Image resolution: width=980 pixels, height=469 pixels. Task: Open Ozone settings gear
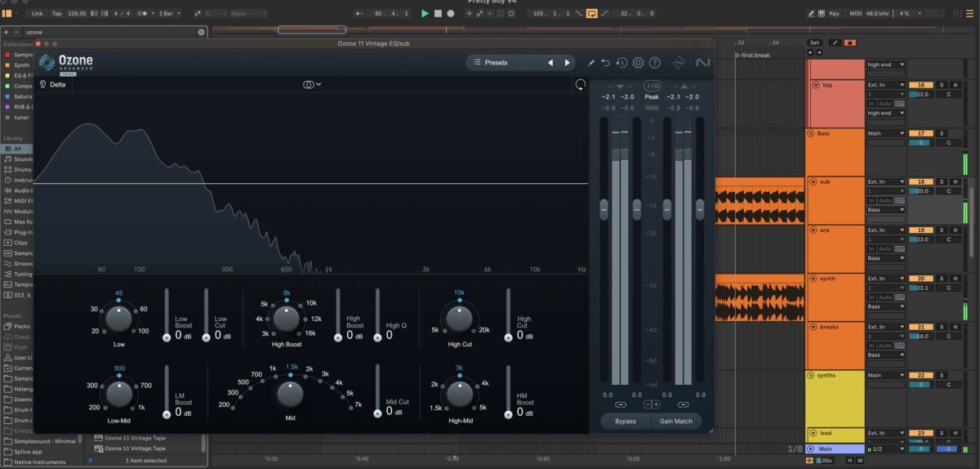pos(639,63)
